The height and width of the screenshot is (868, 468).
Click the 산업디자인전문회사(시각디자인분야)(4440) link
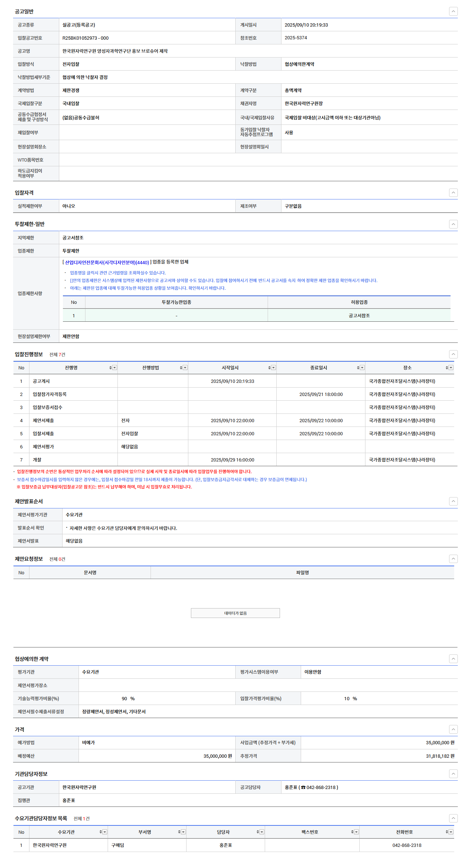107,262
